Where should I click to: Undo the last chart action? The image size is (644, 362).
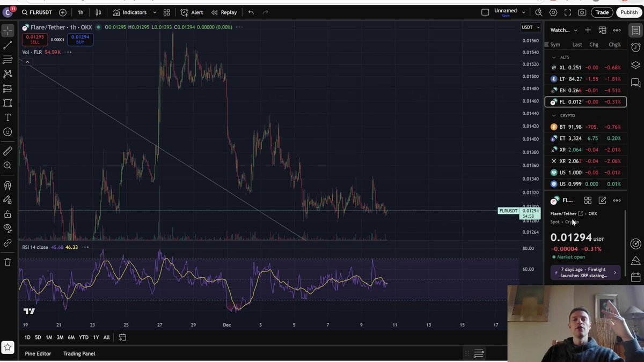tap(251, 12)
